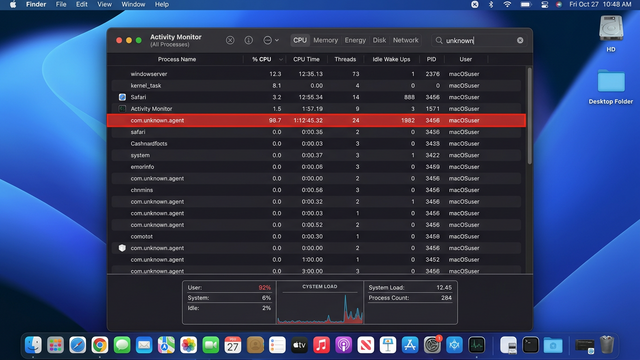This screenshot has width=640, height=360.
Task: Click the Process Count 284 value
Action: [x=446, y=298]
